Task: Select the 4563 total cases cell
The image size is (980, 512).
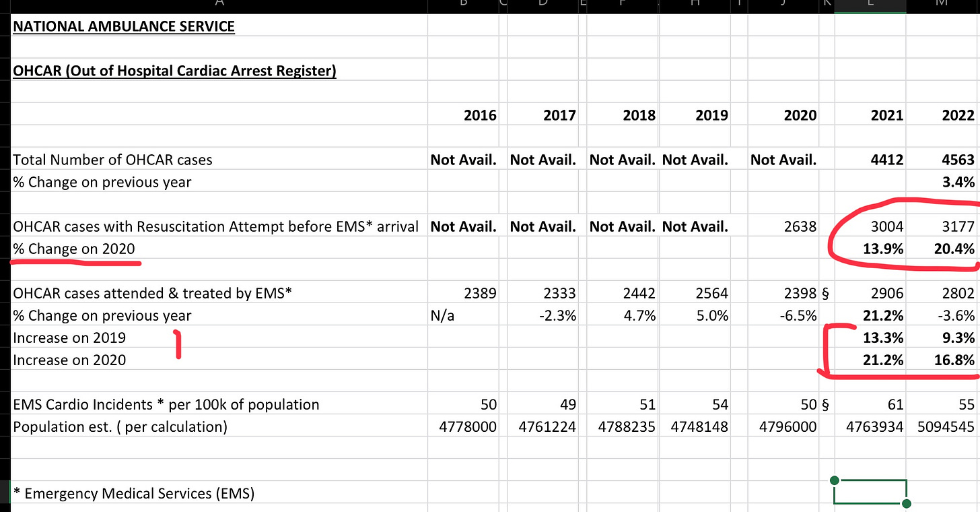Action: coord(958,160)
